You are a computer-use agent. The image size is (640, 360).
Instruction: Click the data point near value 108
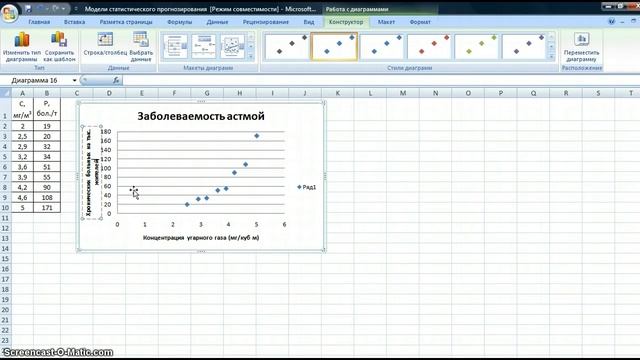245,164
